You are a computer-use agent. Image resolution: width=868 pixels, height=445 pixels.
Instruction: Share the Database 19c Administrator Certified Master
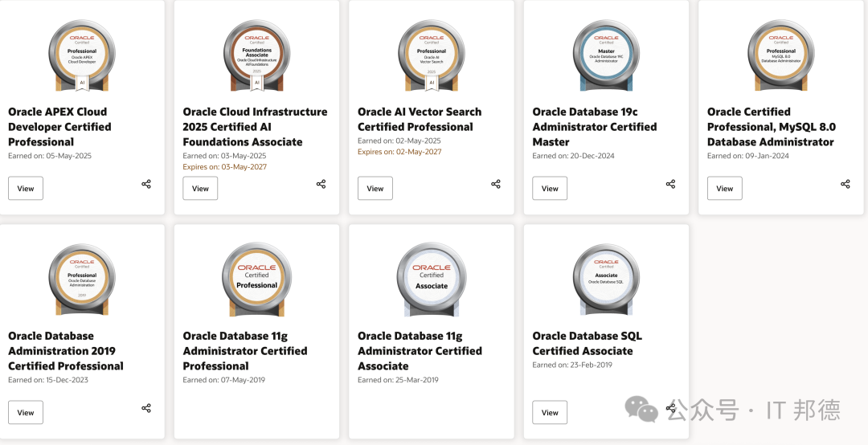(x=670, y=184)
